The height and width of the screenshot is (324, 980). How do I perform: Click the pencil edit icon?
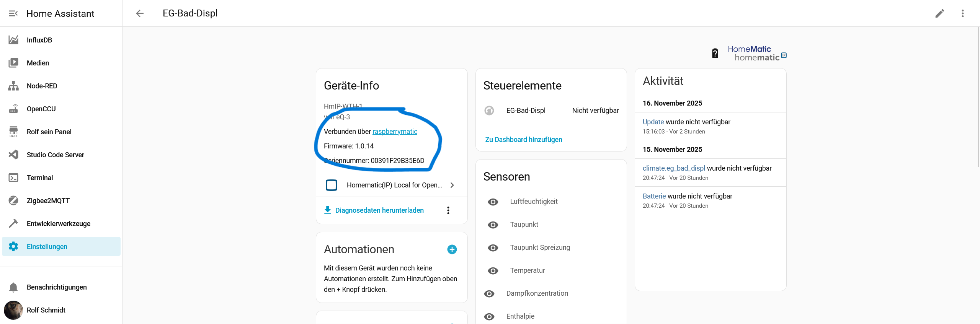(x=939, y=13)
